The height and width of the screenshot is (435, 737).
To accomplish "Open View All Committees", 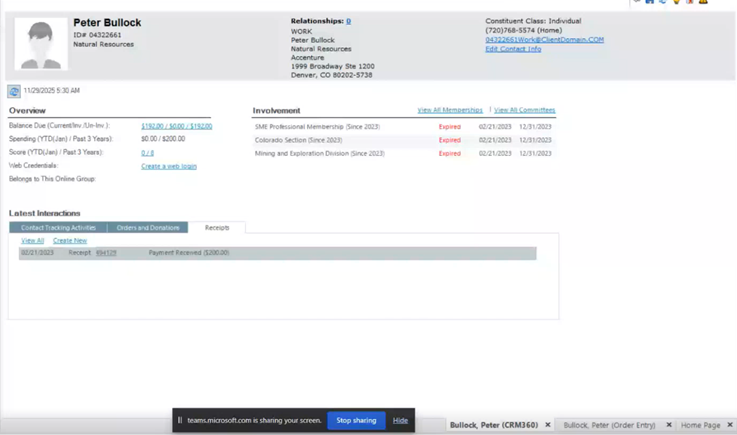I will coord(525,110).
